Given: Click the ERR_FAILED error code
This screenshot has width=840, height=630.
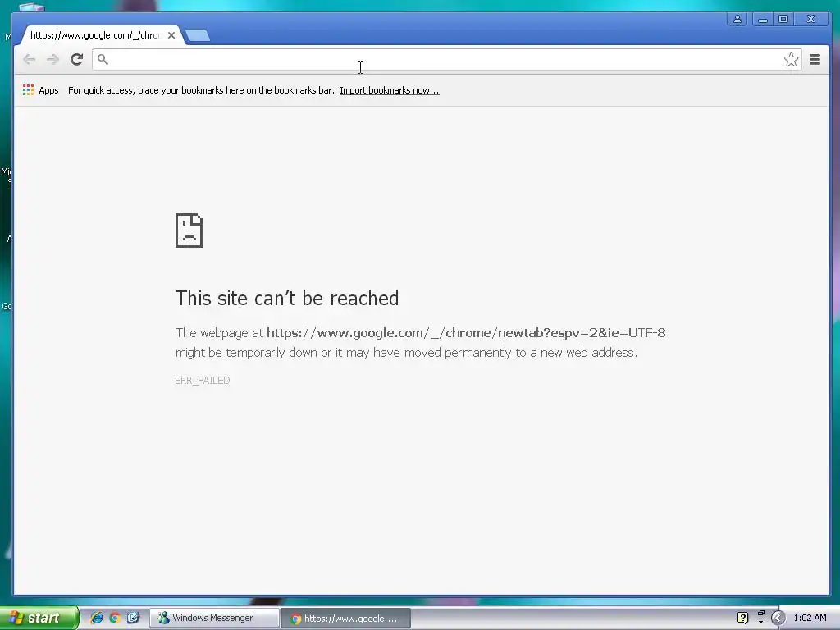Looking at the screenshot, I should click(x=202, y=381).
